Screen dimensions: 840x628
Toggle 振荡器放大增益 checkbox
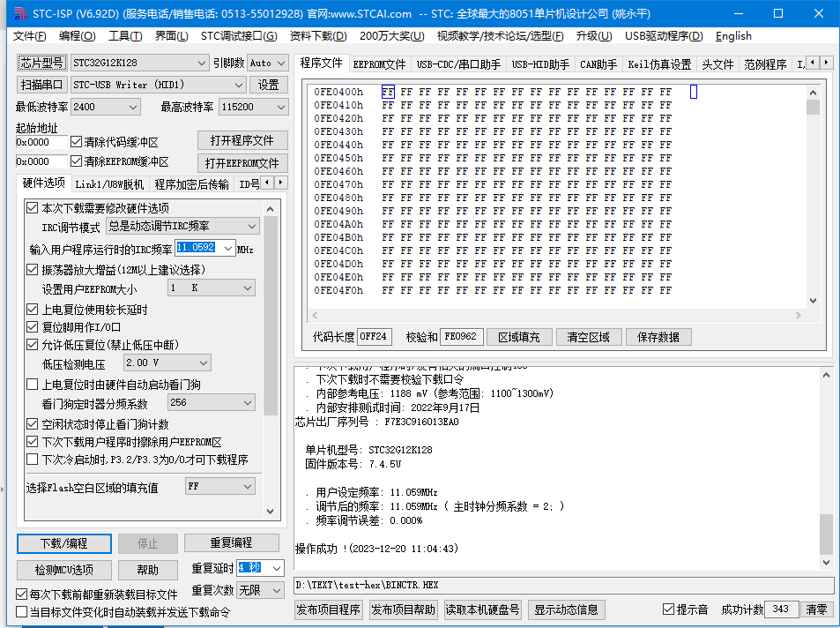click(x=32, y=269)
